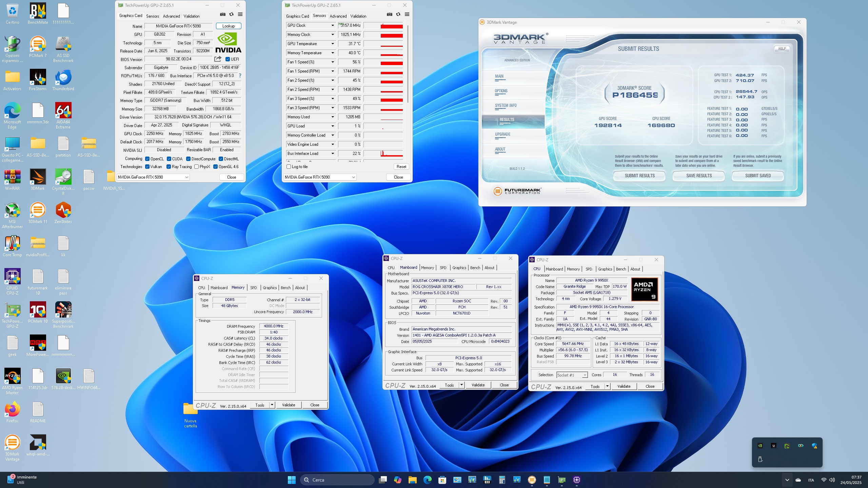Select SYSTEM INFO in 3DMark Vantage menu
This screenshot has width=868, height=488.
506,105
